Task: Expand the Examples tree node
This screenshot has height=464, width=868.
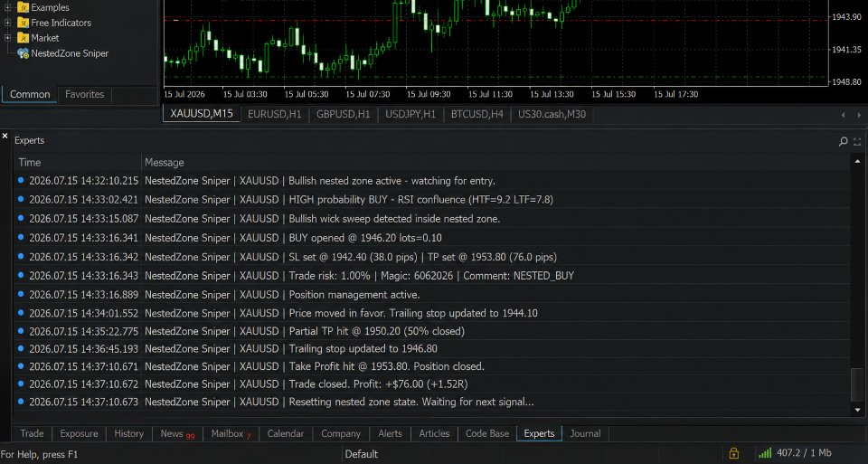Action: point(7,7)
